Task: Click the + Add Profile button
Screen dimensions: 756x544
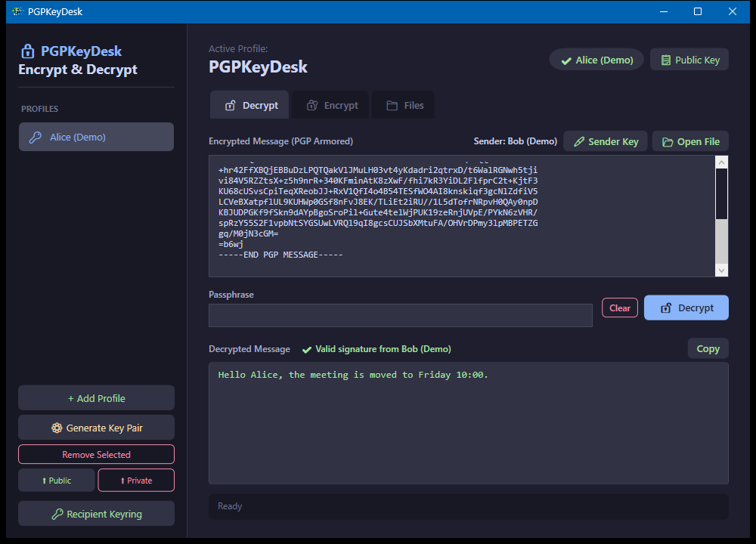Action: (97, 398)
